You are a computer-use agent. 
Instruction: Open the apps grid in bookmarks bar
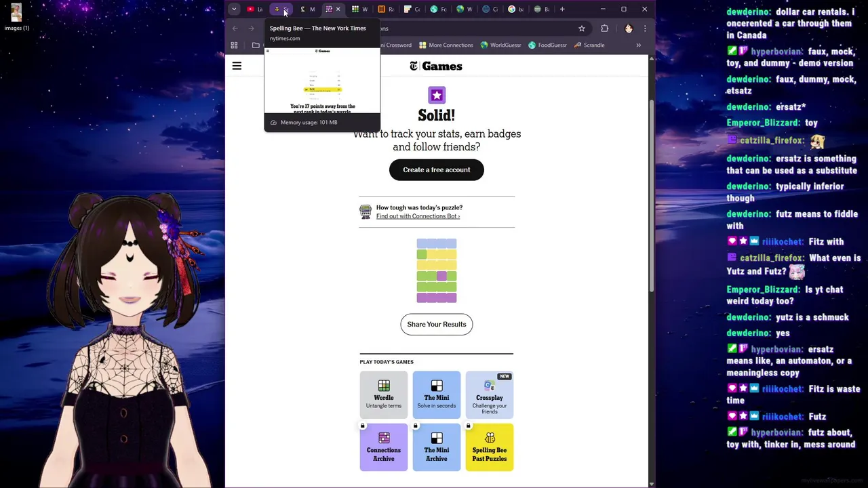coord(234,45)
